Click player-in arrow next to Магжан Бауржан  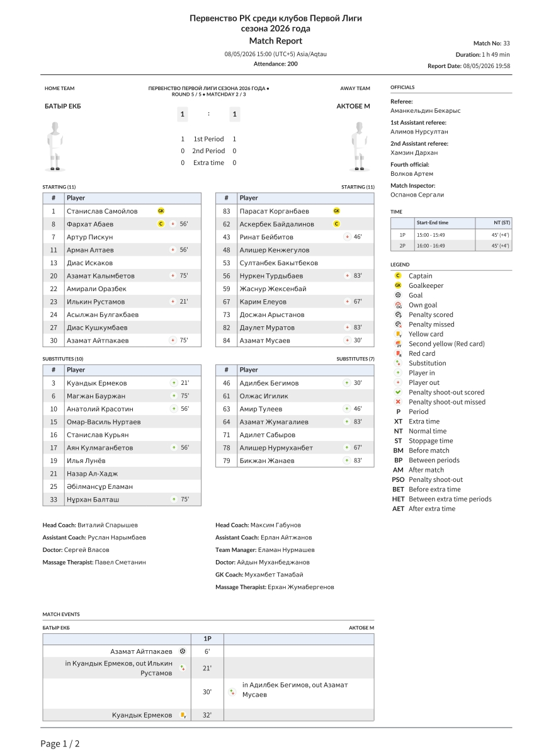tap(174, 396)
